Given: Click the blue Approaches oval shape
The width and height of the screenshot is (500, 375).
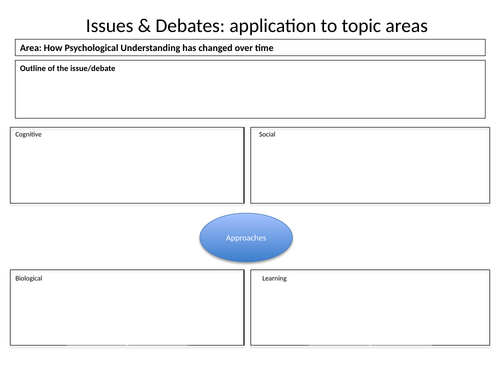Looking at the screenshot, I should [x=246, y=237].
